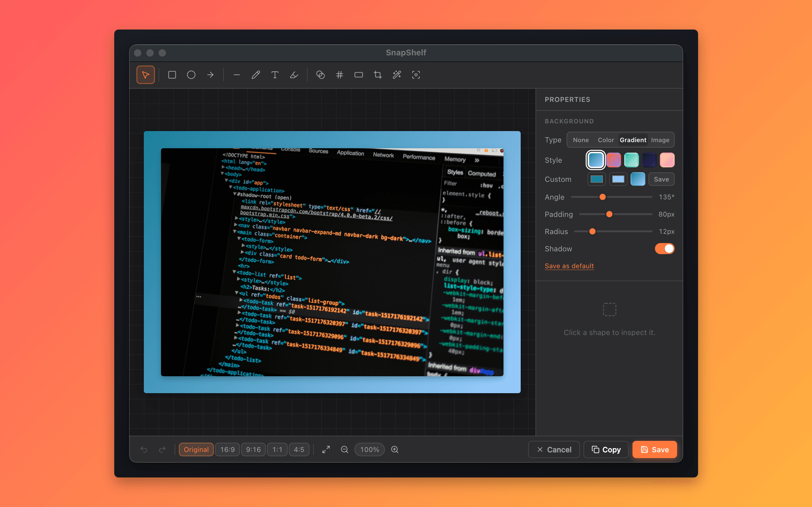Select the filled rectangle redact tool
The height and width of the screenshot is (507, 812).
pos(359,75)
